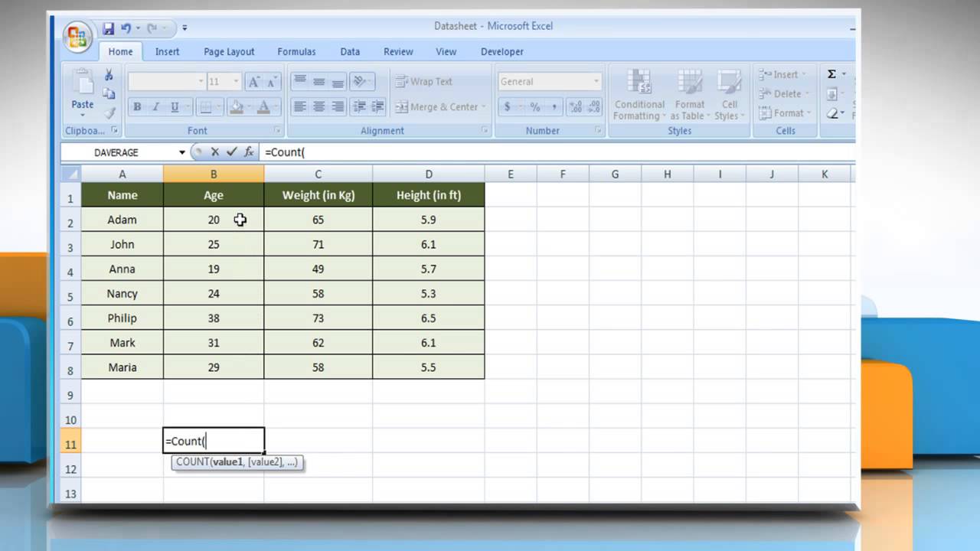Click the Decrease Decimal icon

593,107
